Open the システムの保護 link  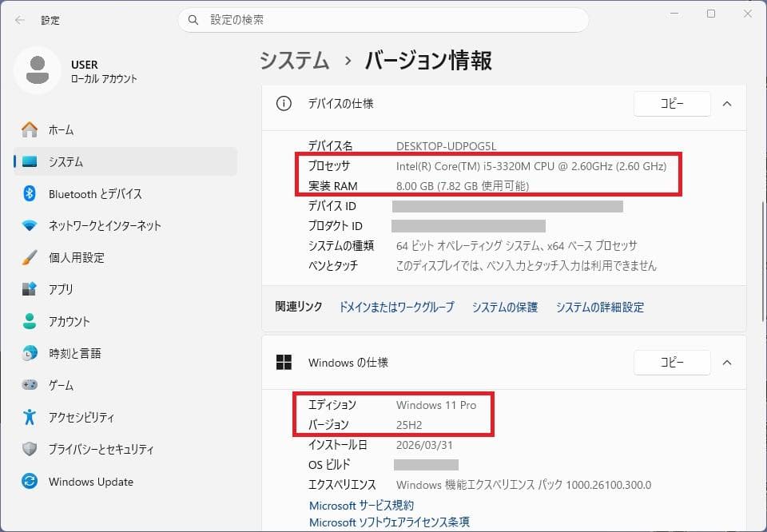[504, 308]
